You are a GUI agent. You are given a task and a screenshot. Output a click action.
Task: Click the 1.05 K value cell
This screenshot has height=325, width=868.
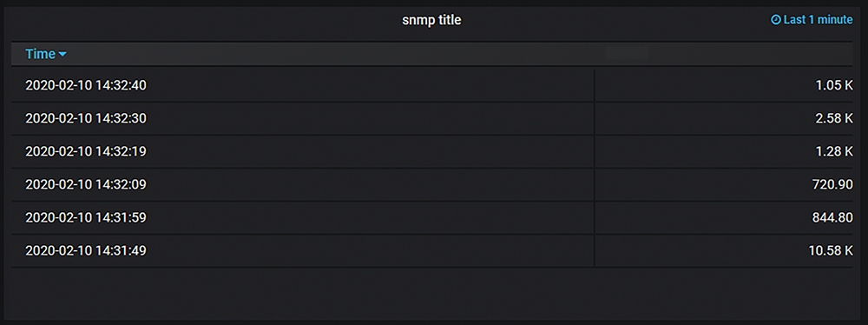(x=724, y=85)
